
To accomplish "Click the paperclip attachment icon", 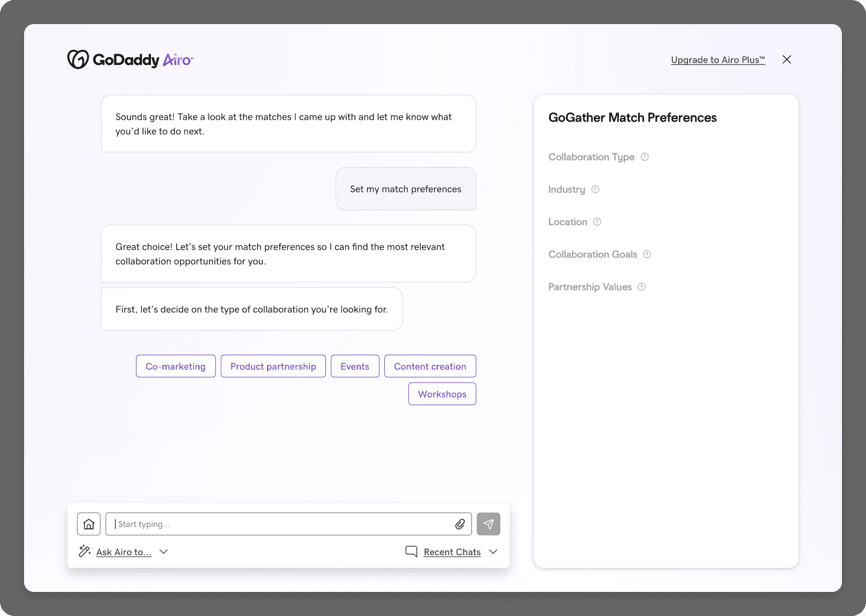I will pos(460,524).
